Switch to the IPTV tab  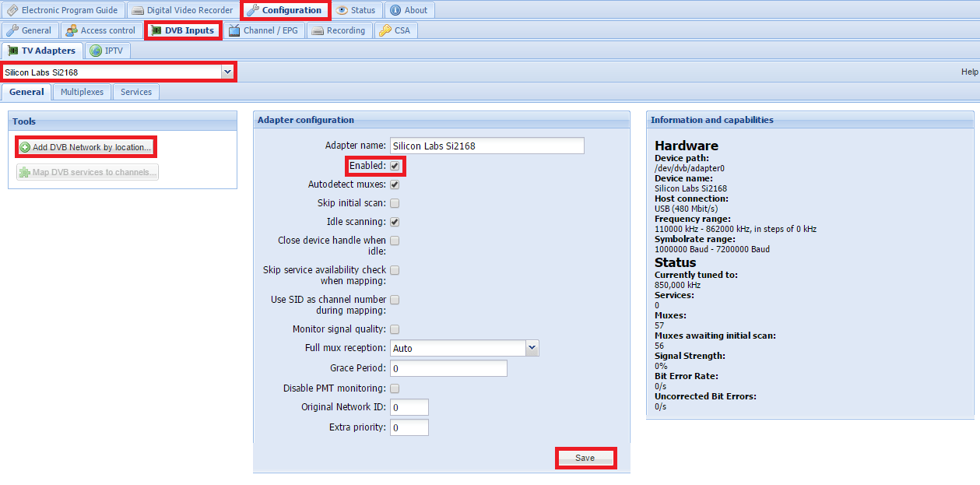pyautogui.click(x=107, y=51)
